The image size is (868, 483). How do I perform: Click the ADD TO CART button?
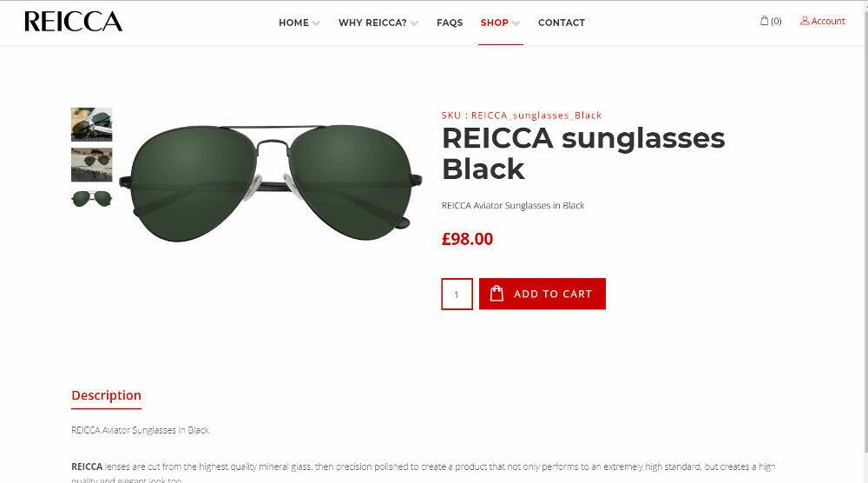(542, 294)
